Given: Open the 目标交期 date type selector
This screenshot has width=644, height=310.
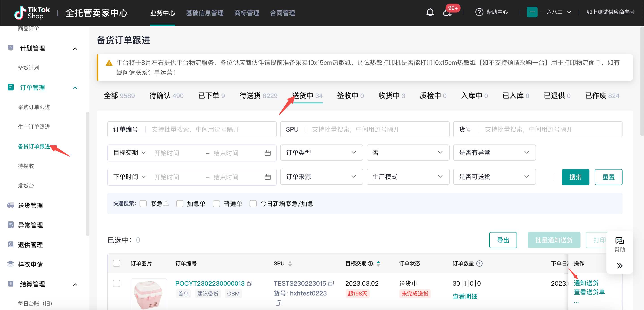Looking at the screenshot, I should coord(129,153).
